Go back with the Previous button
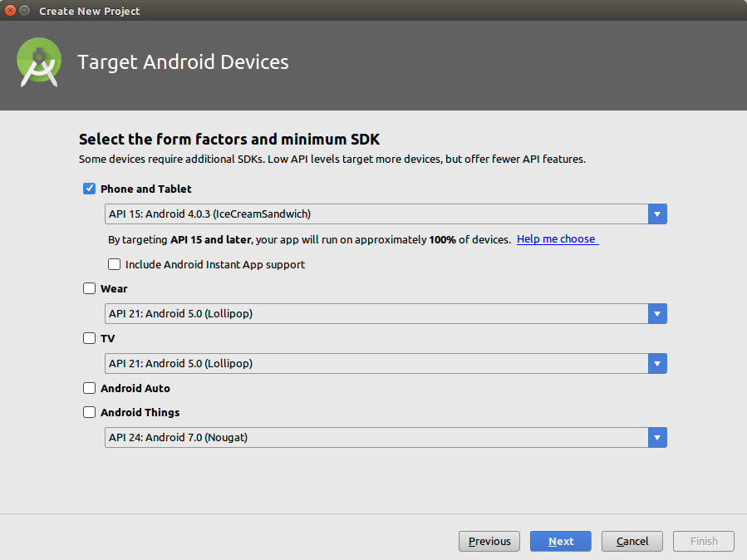Image resolution: width=747 pixels, height=560 pixels. pyautogui.click(x=489, y=541)
